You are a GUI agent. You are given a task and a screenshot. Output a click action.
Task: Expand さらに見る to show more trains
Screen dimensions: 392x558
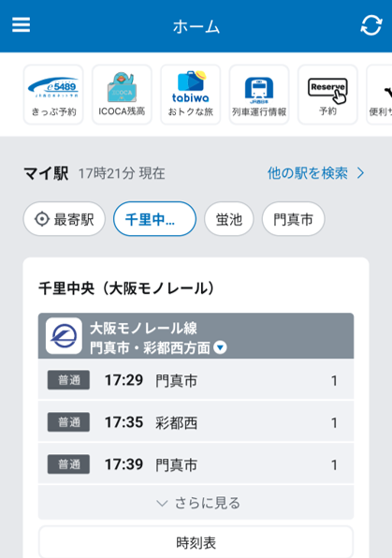pyautogui.click(x=196, y=503)
